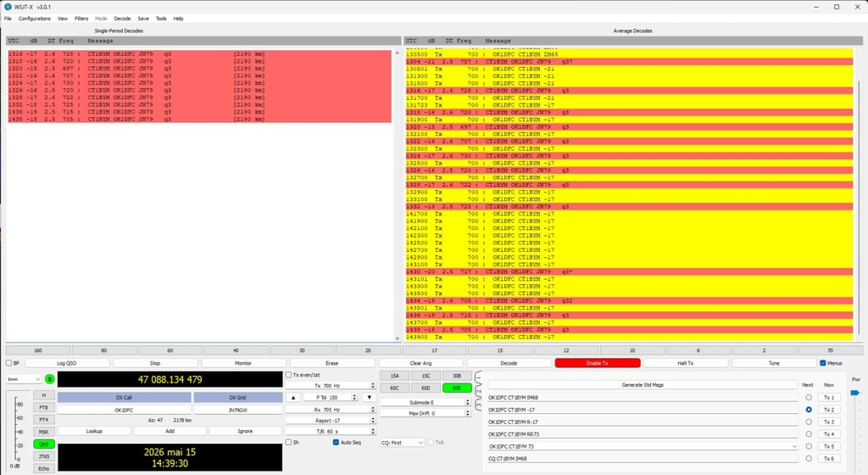Click the Tx 2 Now button

pos(829,410)
